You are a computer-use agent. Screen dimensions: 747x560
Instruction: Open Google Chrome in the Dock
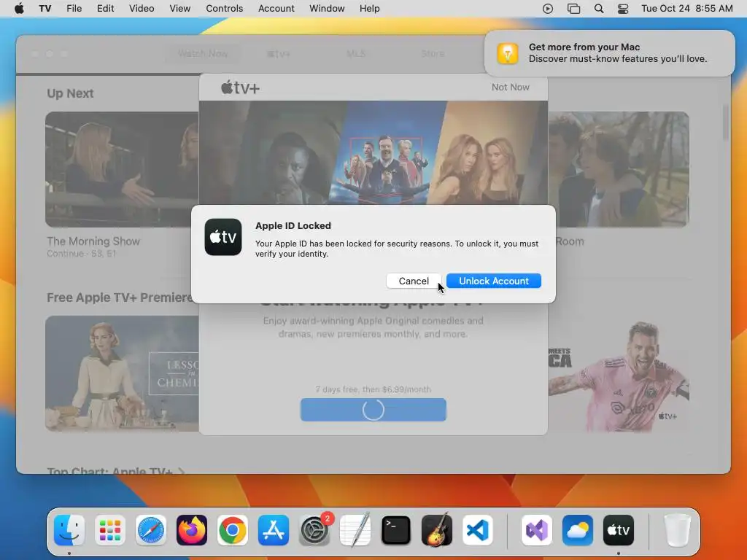(x=233, y=530)
